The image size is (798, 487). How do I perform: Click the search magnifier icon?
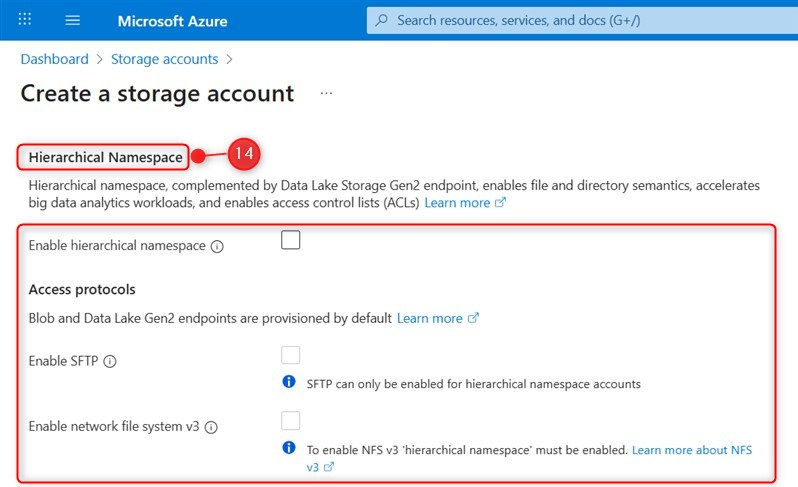pyautogui.click(x=381, y=20)
